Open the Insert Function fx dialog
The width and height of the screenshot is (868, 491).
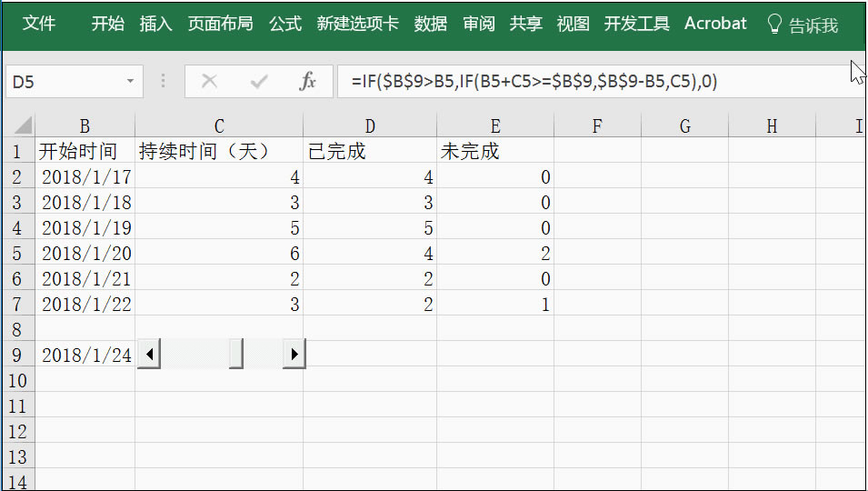tap(307, 82)
